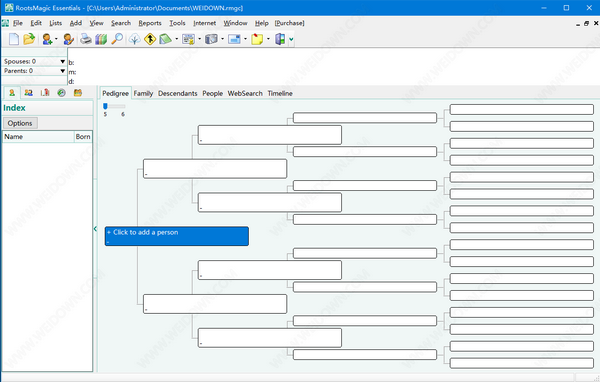The width and height of the screenshot is (600, 382).
Task: Click the yellow sticky note toolbar icon
Action: click(257, 39)
